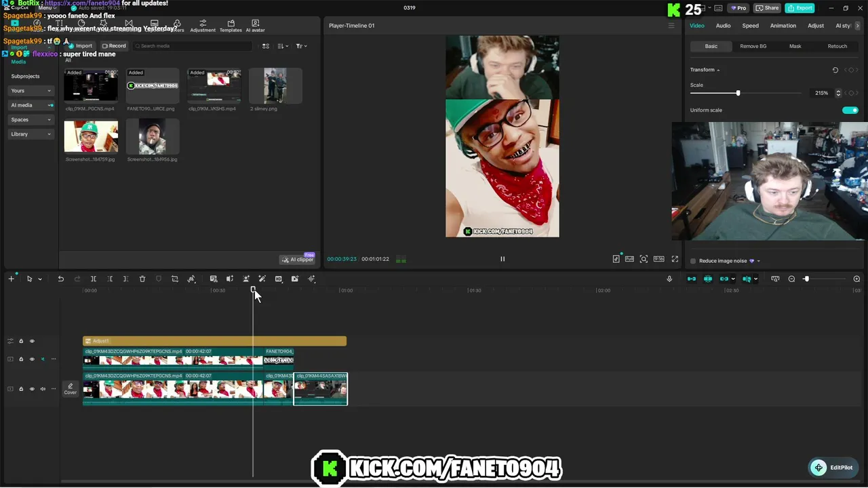Expand Reduce image noise options arrow
This screenshot has height=488, width=868.
(x=758, y=261)
